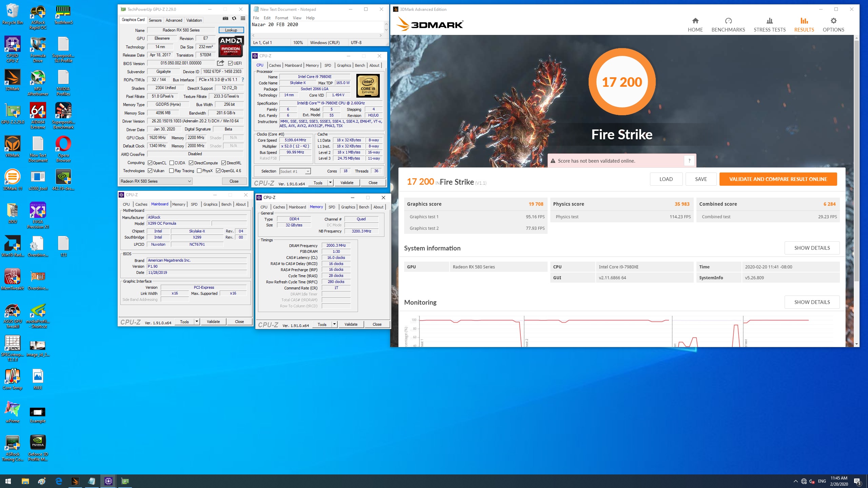Image resolution: width=868 pixels, height=488 pixels.
Task: Open the Radeon RX 580 Series GPU dropdown
Action: (x=156, y=181)
